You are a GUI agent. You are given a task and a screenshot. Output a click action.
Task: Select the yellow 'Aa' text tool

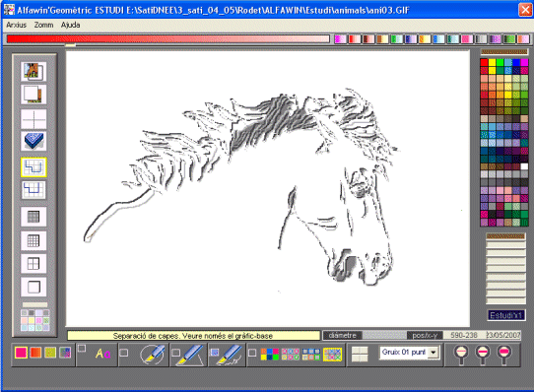(x=102, y=354)
